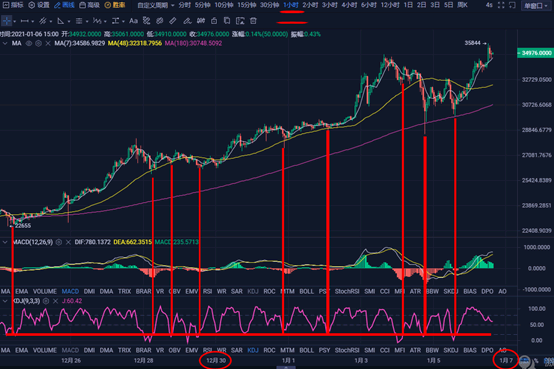Switch to the 5-minute timeframe
Screen dimensions: 554x369
tap(202, 5)
